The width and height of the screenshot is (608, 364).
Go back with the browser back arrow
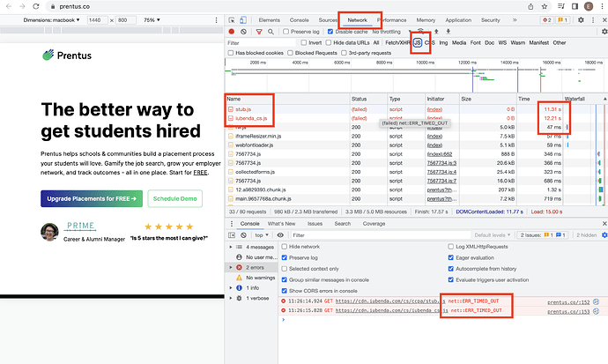coord(9,6)
